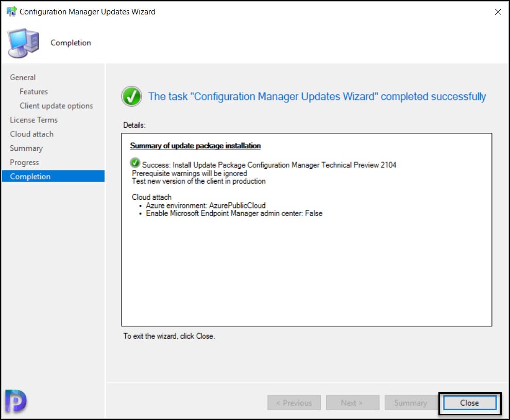Click 'Test new version of the client' line

coord(198,181)
